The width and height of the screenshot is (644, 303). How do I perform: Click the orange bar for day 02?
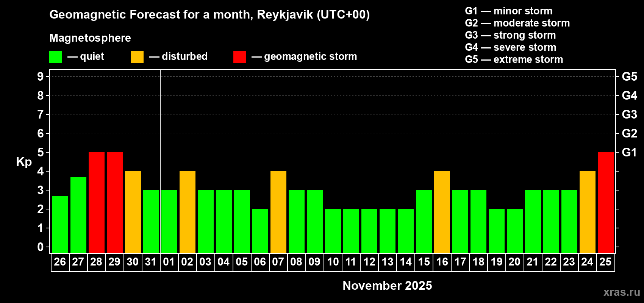[x=188, y=212]
